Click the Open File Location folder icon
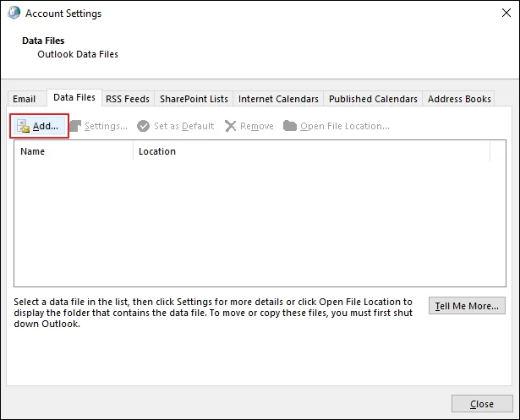This screenshot has width=520, height=420. [290, 126]
